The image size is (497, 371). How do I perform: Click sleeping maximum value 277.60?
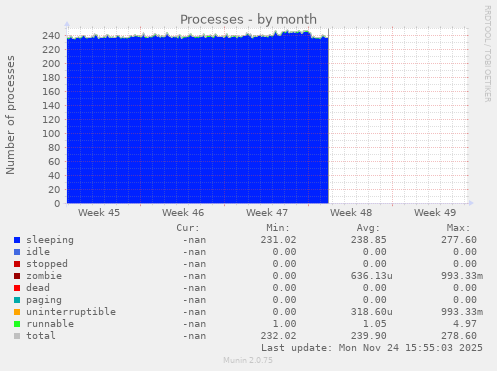459,240
